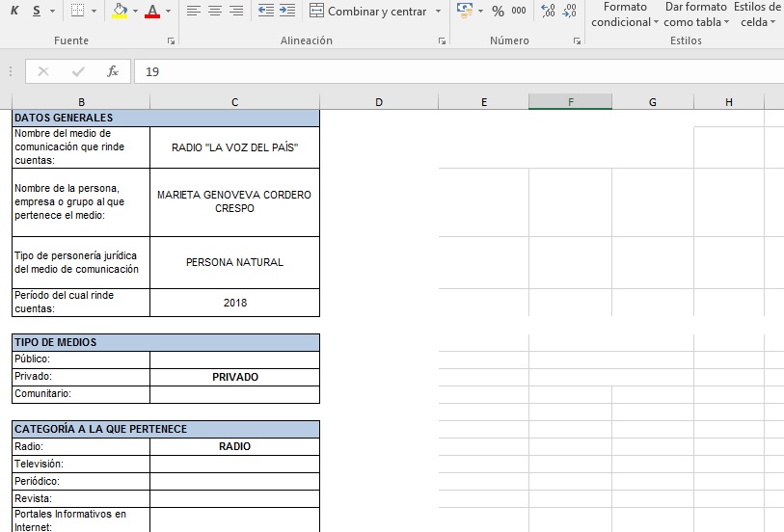Open Formato condicional menu
This screenshot has height=532, width=784.
pos(624,14)
